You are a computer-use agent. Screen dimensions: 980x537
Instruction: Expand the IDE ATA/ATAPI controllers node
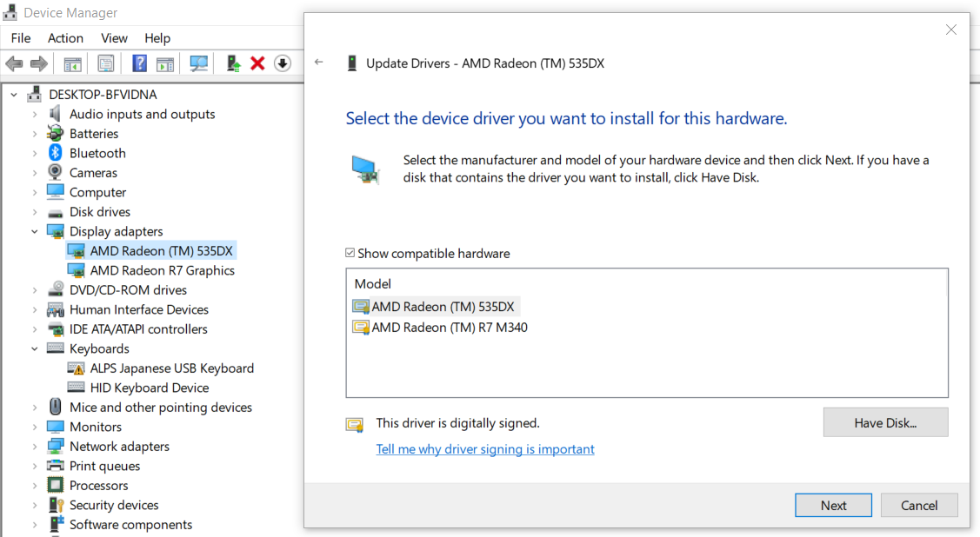[x=35, y=329]
